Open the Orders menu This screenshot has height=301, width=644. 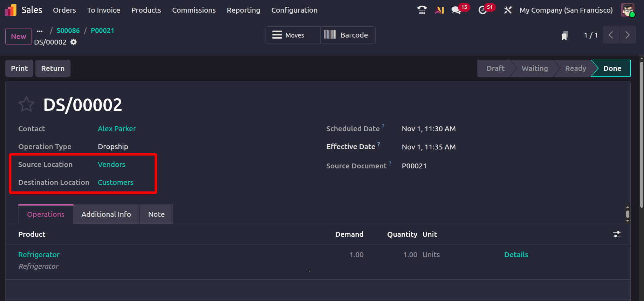pos(64,10)
